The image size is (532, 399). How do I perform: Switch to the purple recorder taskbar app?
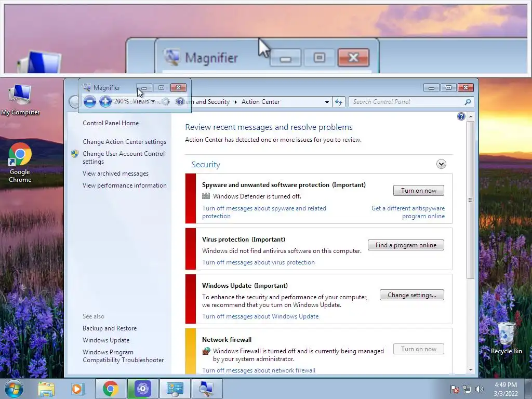click(x=142, y=389)
